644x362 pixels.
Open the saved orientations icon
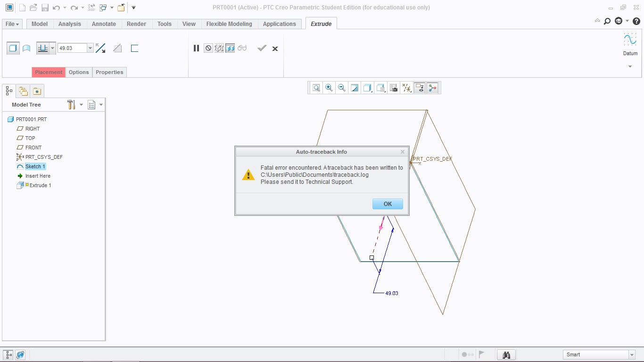pos(380,88)
